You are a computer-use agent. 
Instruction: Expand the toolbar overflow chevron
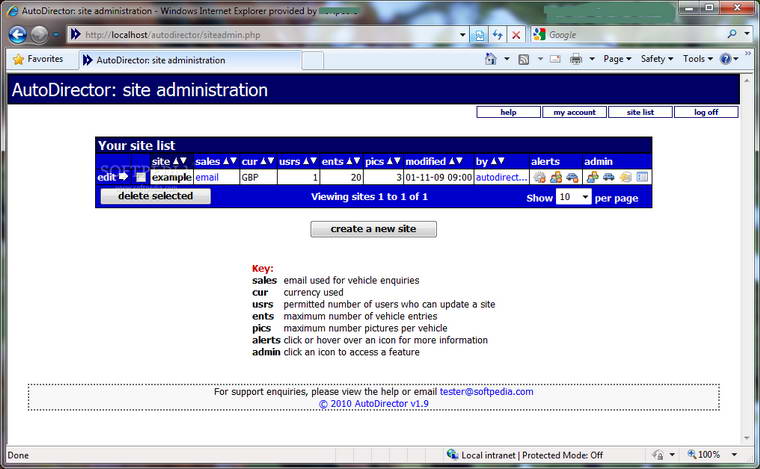pos(748,53)
